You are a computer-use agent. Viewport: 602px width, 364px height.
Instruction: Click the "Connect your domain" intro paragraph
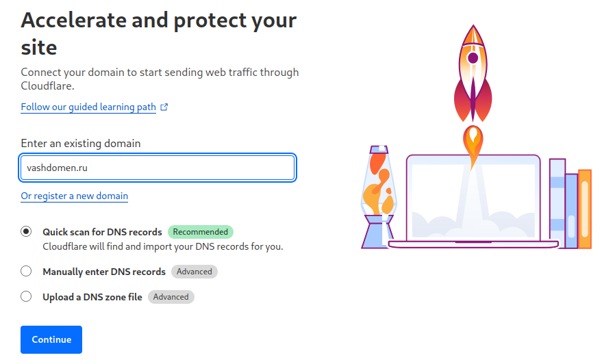tap(160, 79)
